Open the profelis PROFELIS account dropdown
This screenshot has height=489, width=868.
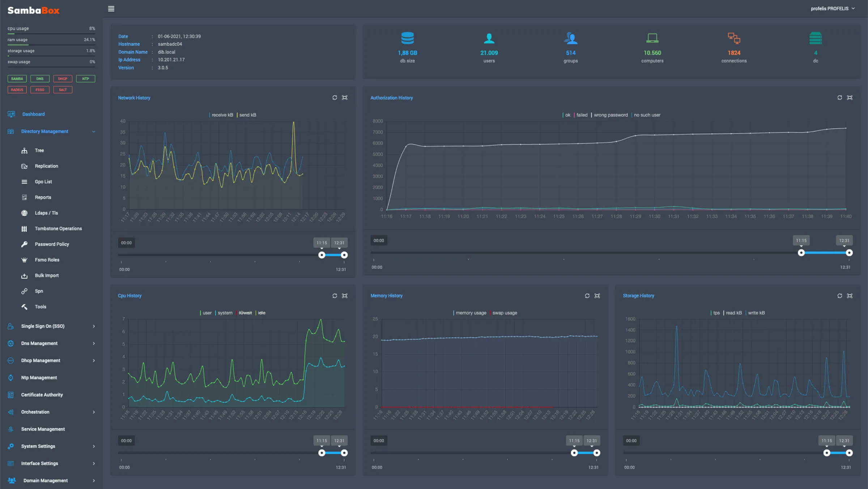[833, 8]
